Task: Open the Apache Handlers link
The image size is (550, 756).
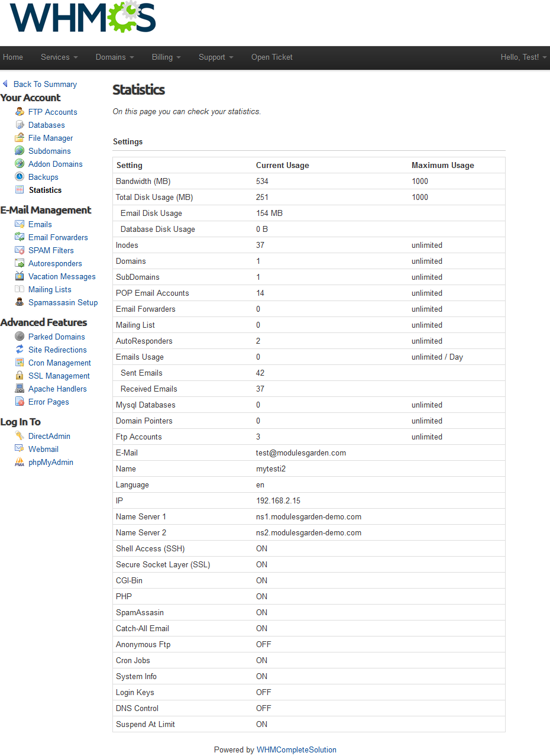Action: 57,389
